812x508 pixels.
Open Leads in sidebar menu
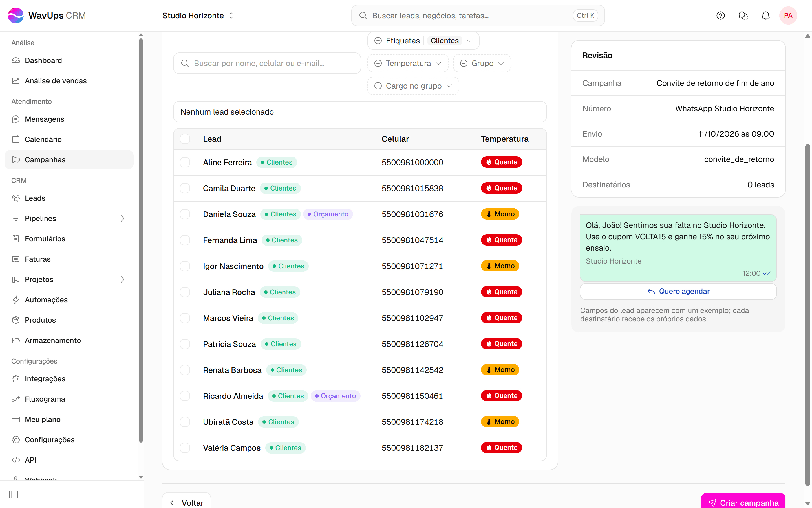click(x=69, y=198)
